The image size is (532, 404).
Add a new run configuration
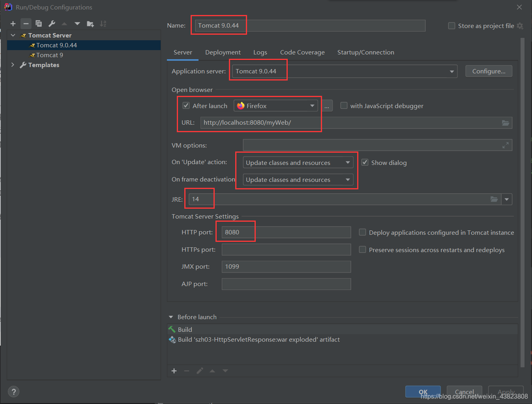pyautogui.click(x=13, y=24)
